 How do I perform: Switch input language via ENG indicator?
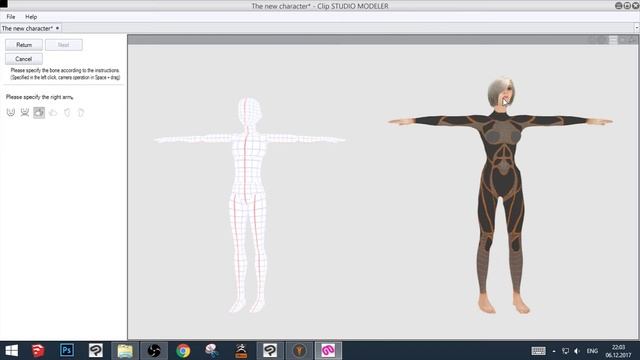592,351
